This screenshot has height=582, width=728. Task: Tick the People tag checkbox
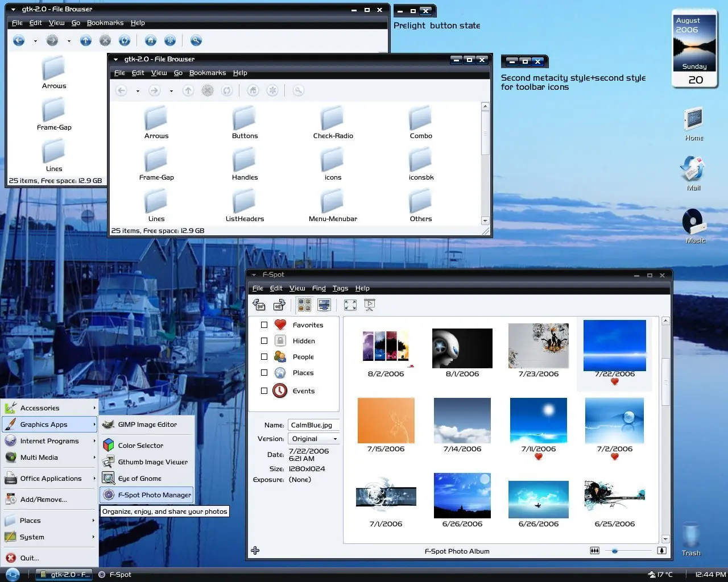264,357
